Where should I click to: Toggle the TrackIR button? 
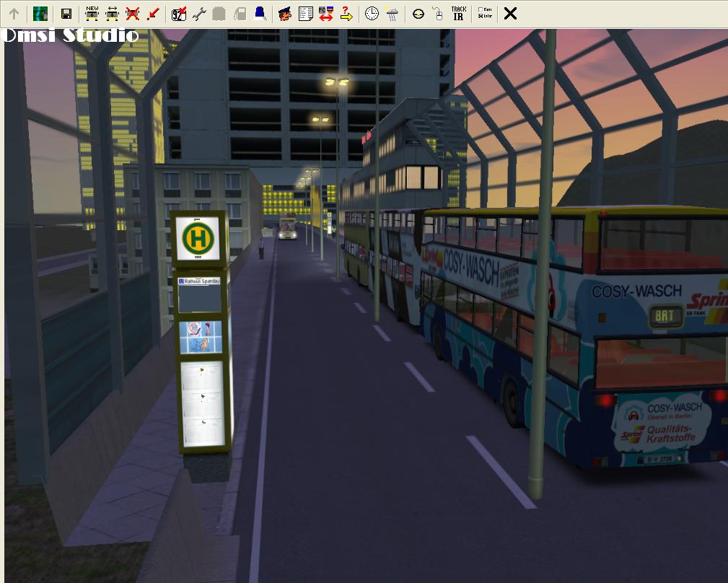click(459, 14)
